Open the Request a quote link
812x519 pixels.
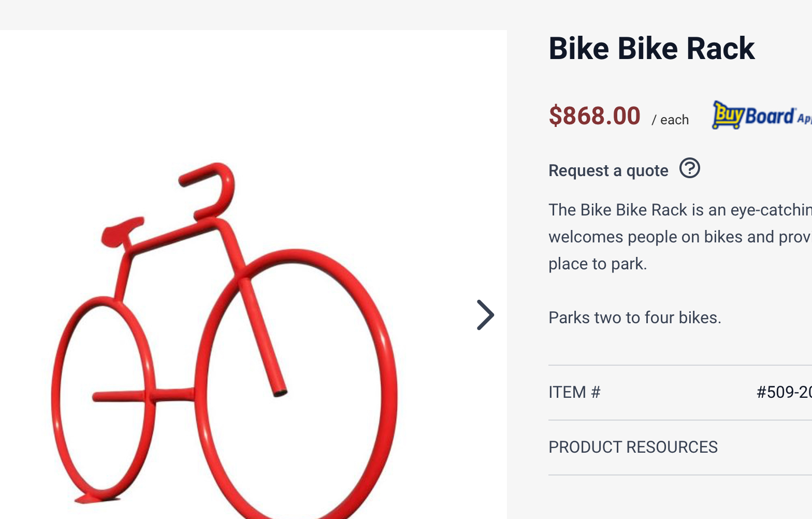608,170
